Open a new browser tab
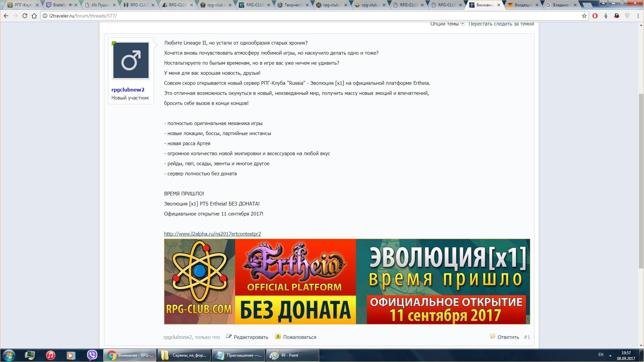 [587, 5]
